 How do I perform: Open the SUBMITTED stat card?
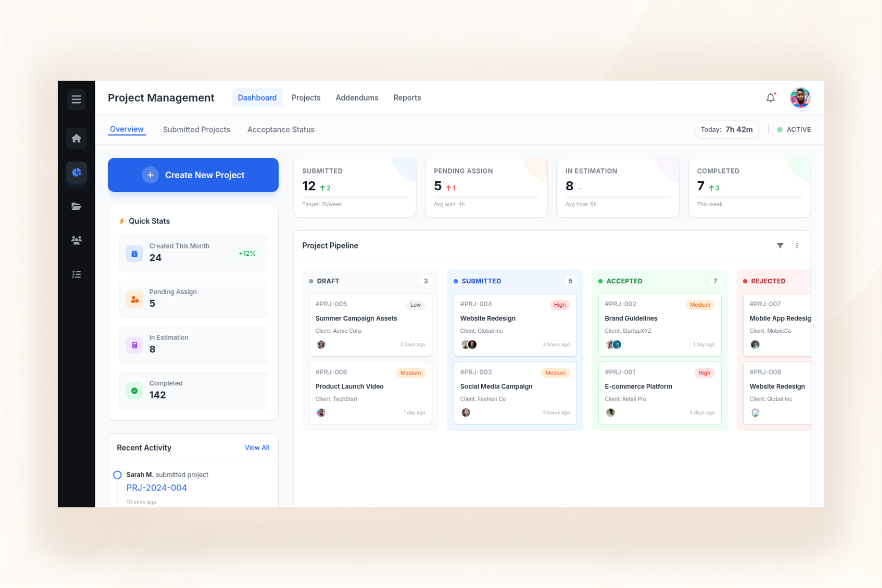[x=355, y=188]
